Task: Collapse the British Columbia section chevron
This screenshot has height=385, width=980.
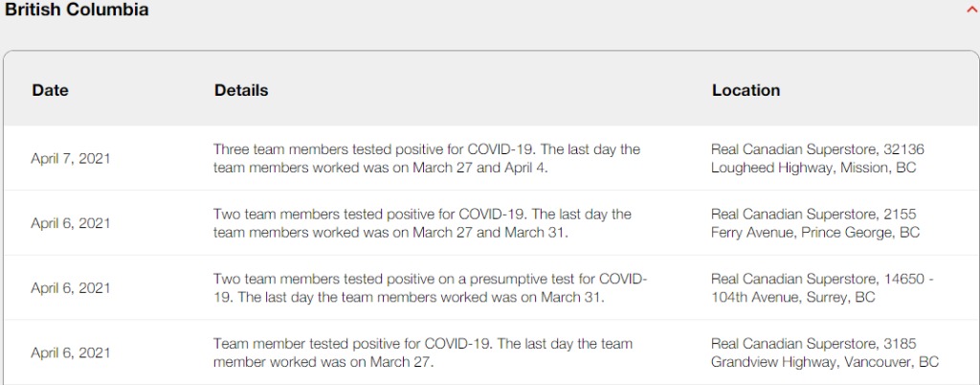Action: pos(972,11)
